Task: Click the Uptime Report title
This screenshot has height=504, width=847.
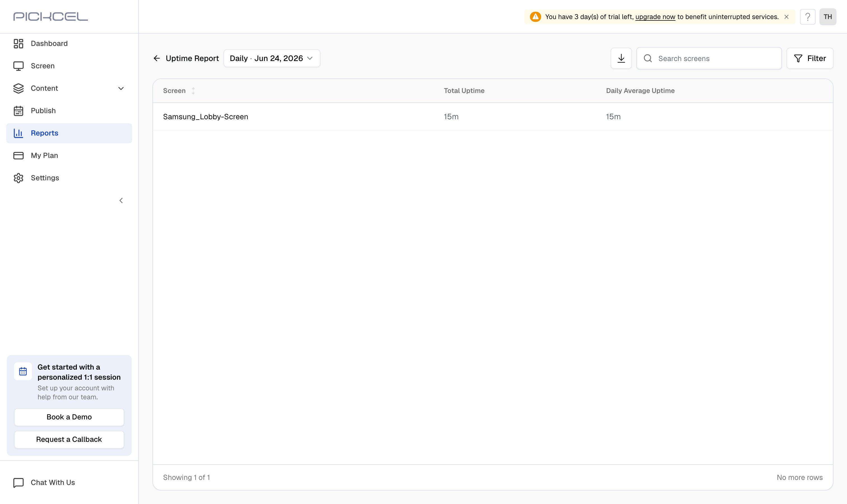Action: [x=192, y=59]
